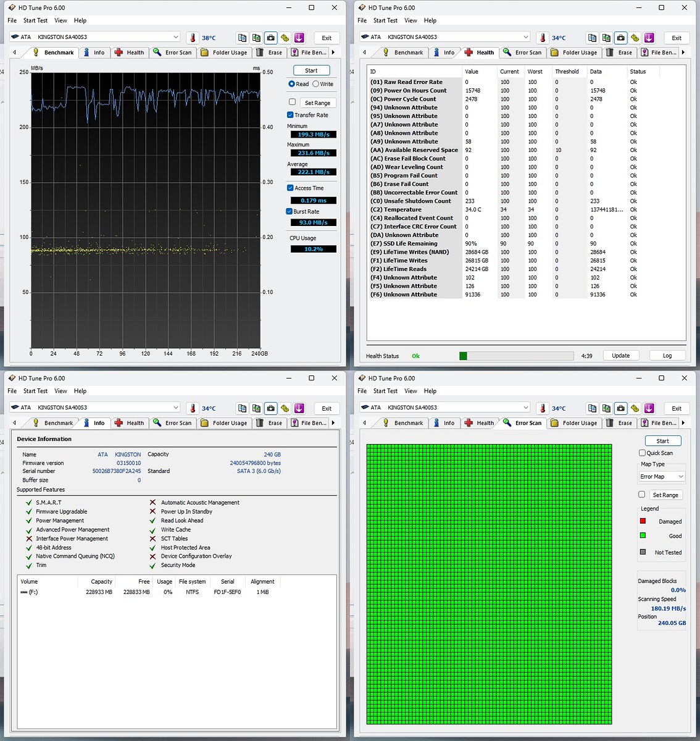Open View menu in Health window
700x741 pixels.
point(410,20)
